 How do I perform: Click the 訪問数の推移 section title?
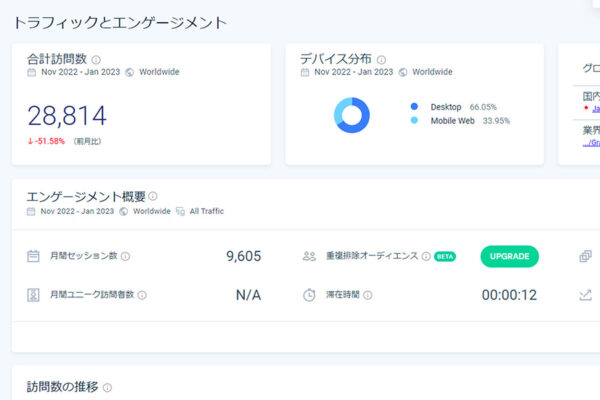click(62, 387)
